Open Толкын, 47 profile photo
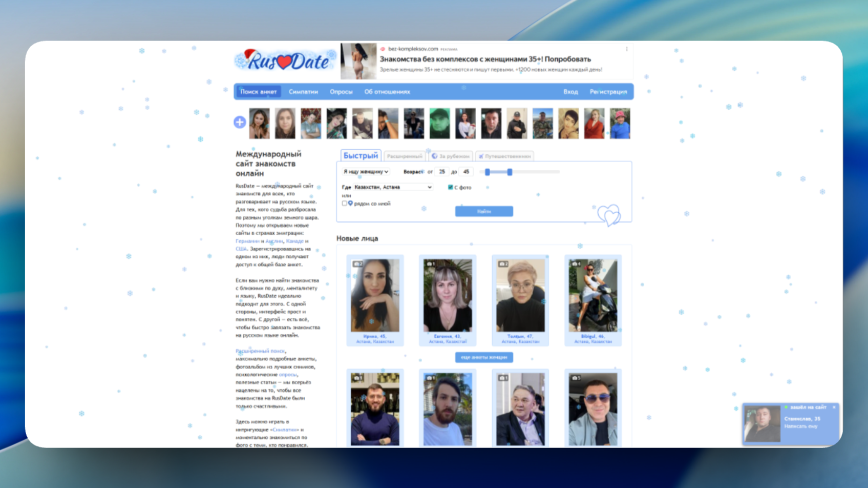868x488 pixels. (x=520, y=295)
